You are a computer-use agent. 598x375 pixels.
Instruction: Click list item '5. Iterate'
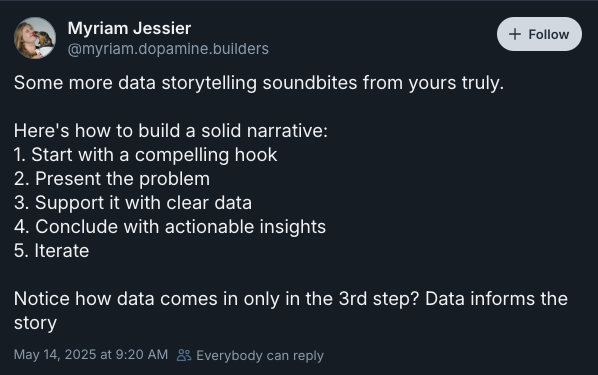click(51, 251)
